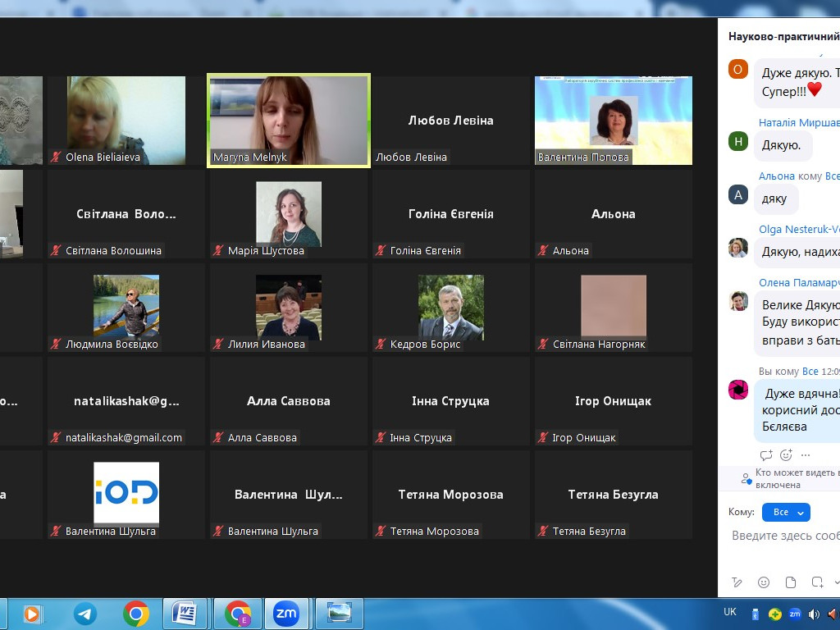Click muted mic icon next to Марія Шустова

pyautogui.click(x=218, y=250)
